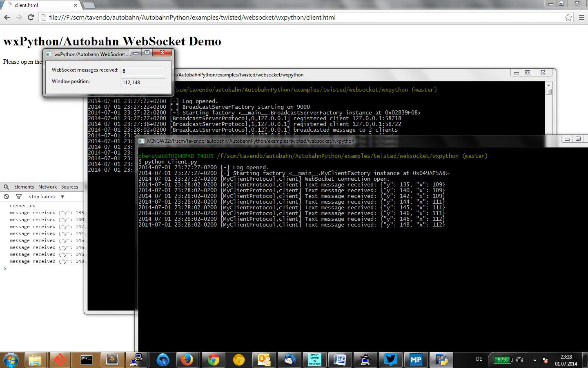Open the Sources tab in DevTools
588x368 pixels.
click(x=69, y=187)
